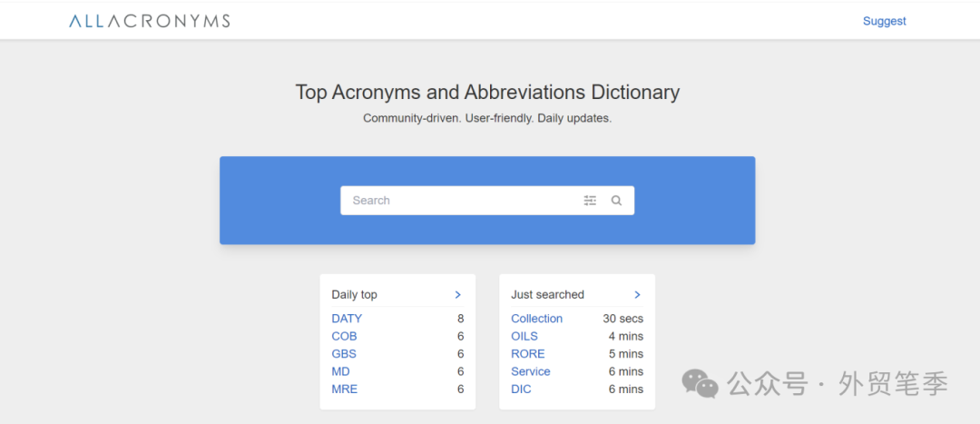This screenshot has width=980, height=424.
Task: Open the DATY acronym link
Action: [347, 319]
